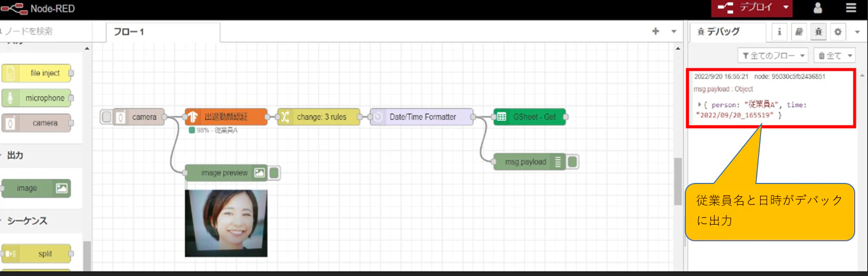Click the 98% - 従業員A status text
The image size is (868, 276).
(217, 130)
